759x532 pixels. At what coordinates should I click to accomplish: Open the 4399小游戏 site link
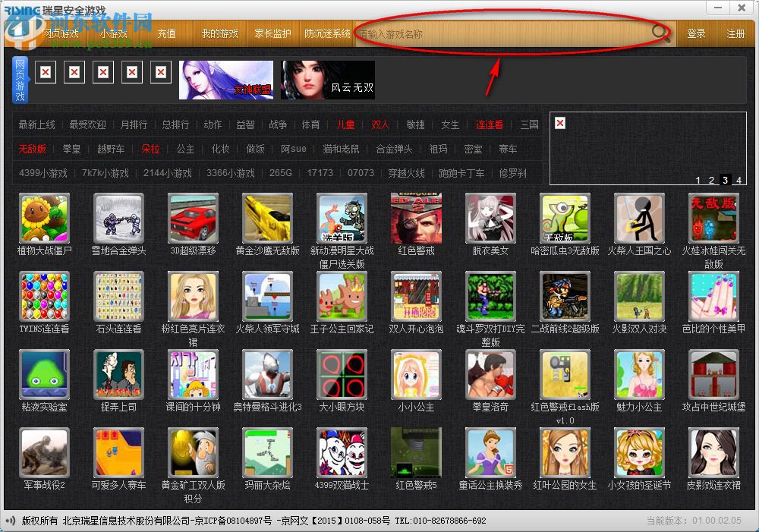[43, 173]
